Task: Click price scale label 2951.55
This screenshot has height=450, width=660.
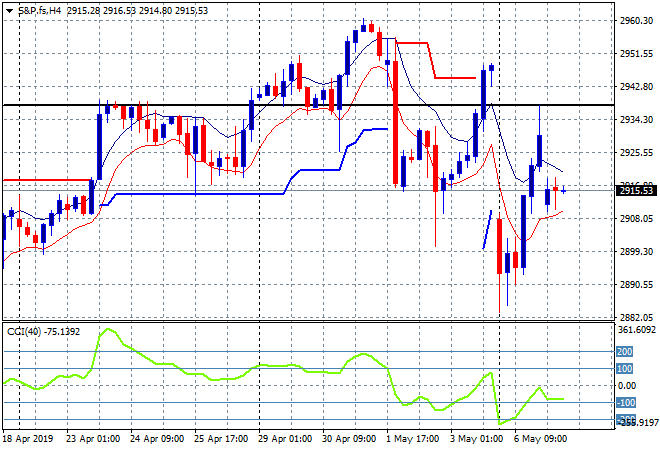Action: [637, 53]
